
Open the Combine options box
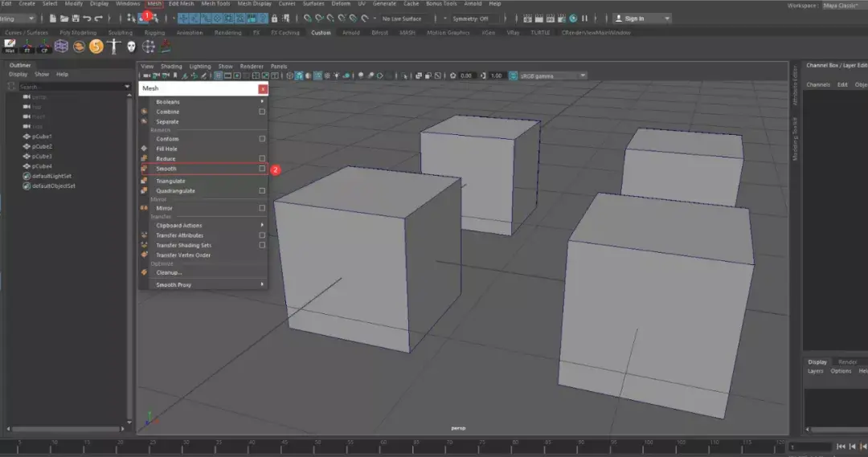[x=262, y=111]
